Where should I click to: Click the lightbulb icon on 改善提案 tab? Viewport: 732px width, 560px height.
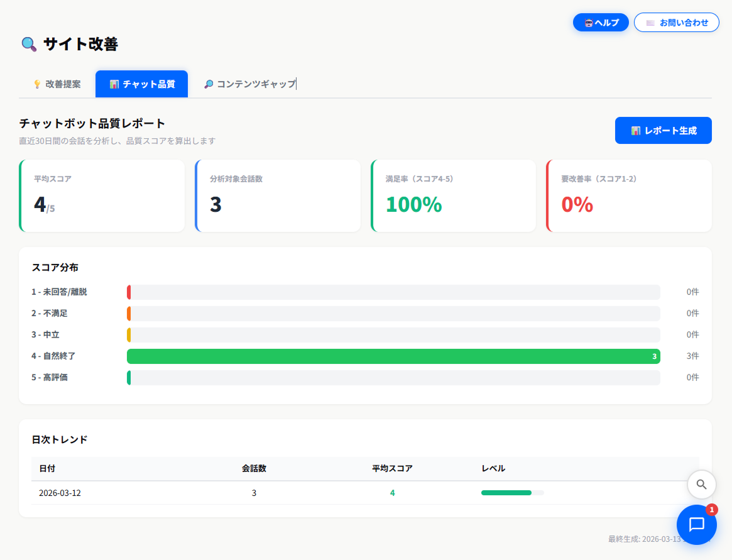coord(37,84)
